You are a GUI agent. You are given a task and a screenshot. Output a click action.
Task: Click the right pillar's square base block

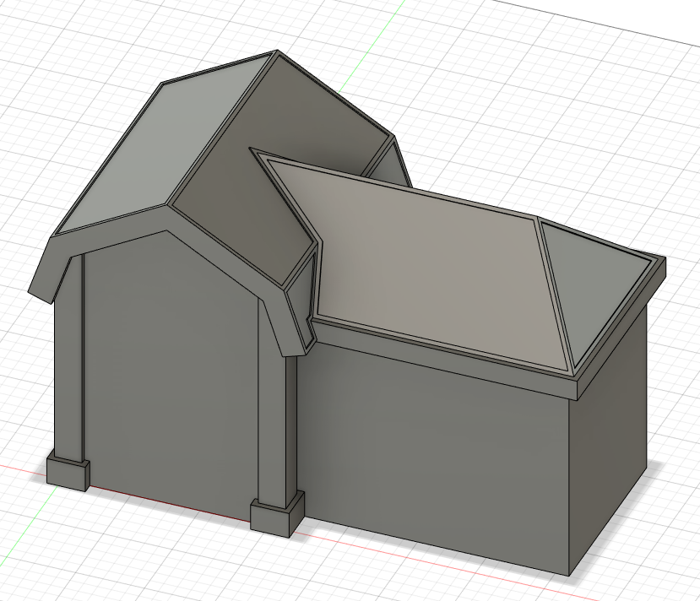coord(275,515)
